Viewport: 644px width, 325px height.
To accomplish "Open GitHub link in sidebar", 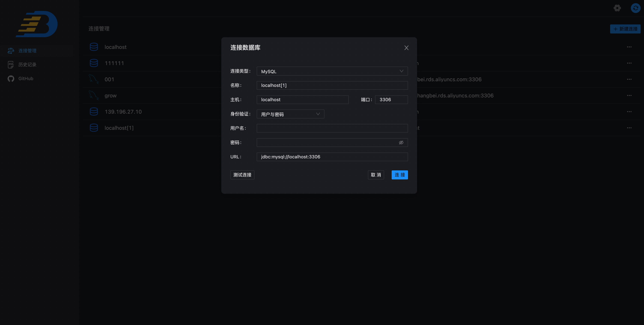I will click(x=25, y=79).
